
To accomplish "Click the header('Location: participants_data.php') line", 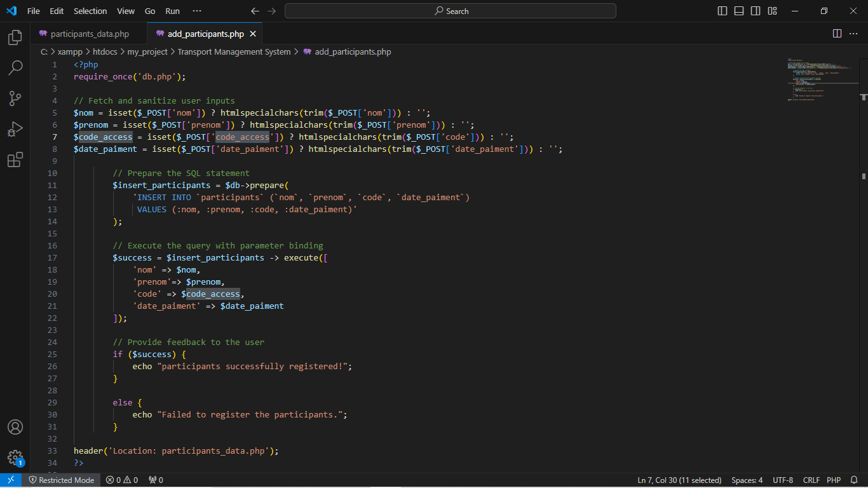I will pyautogui.click(x=176, y=451).
